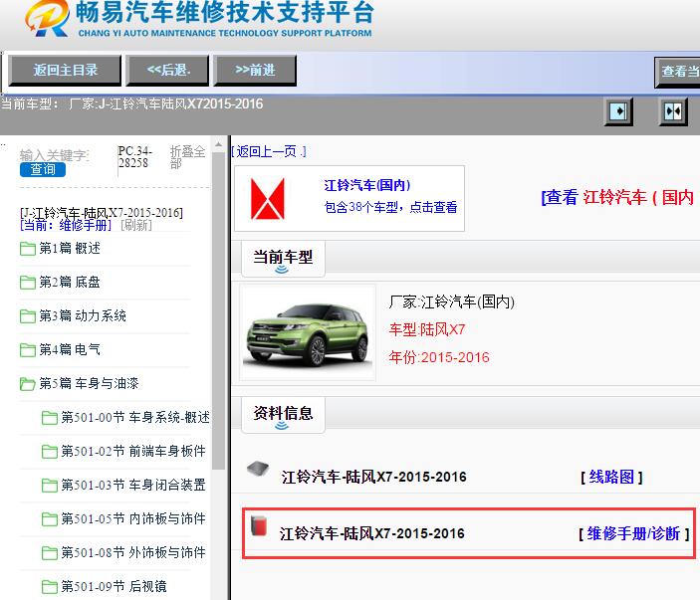Click the 返回主目录 button
Screen dimensions: 700x600
coord(65,70)
